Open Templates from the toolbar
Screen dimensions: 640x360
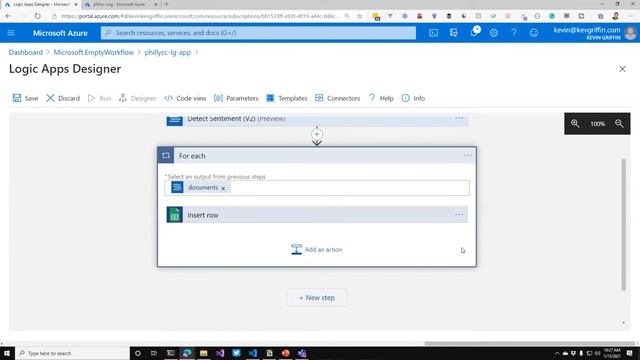287,98
